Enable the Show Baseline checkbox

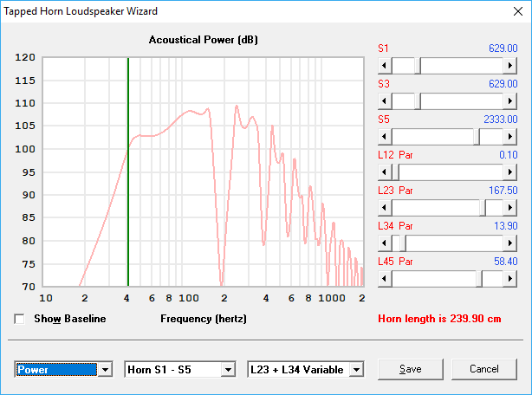click(19, 319)
